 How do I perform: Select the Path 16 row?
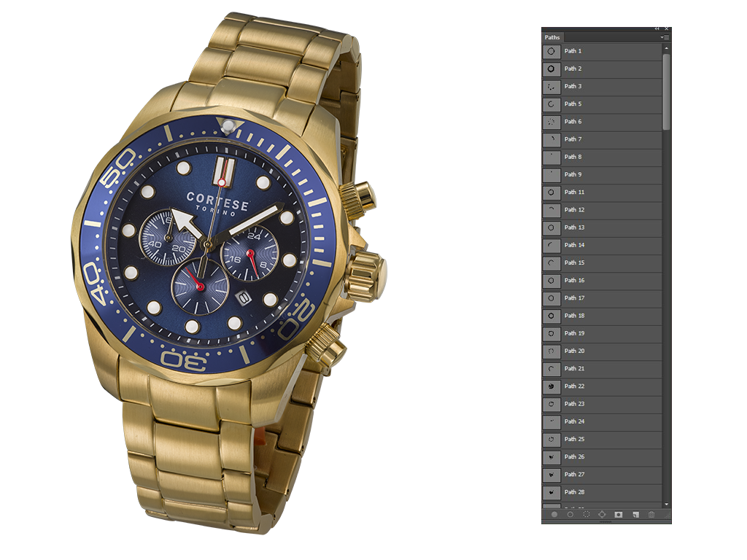click(602, 280)
